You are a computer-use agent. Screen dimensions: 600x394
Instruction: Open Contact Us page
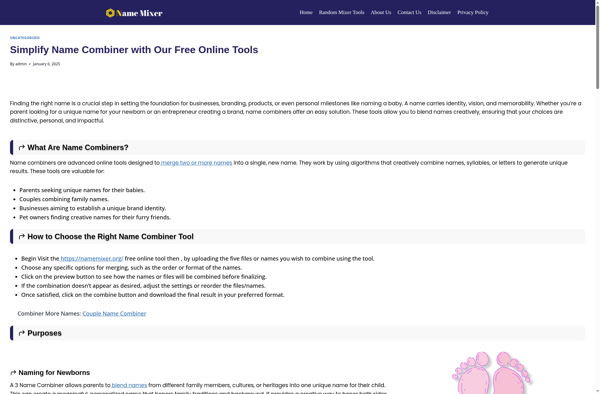pyautogui.click(x=409, y=12)
